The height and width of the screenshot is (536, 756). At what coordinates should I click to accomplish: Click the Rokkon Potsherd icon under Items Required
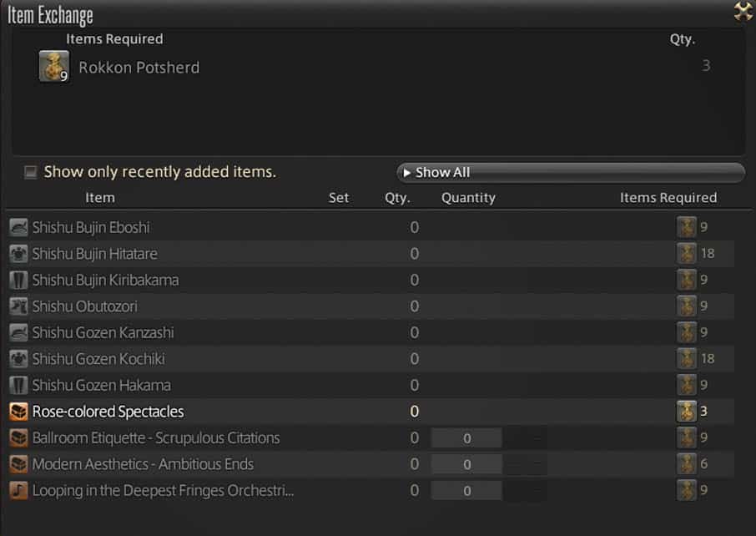(x=53, y=67)
